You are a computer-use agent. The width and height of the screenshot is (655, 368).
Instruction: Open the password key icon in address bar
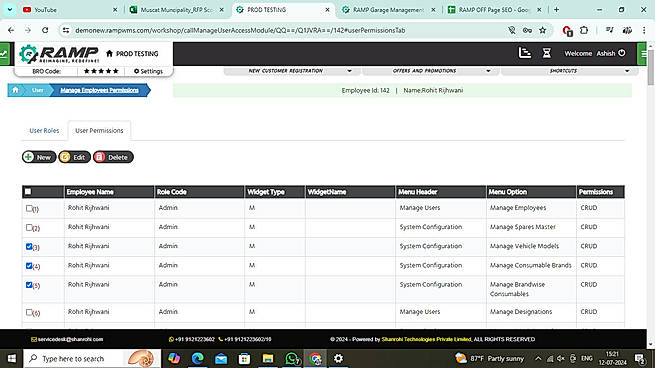(527, 30)
